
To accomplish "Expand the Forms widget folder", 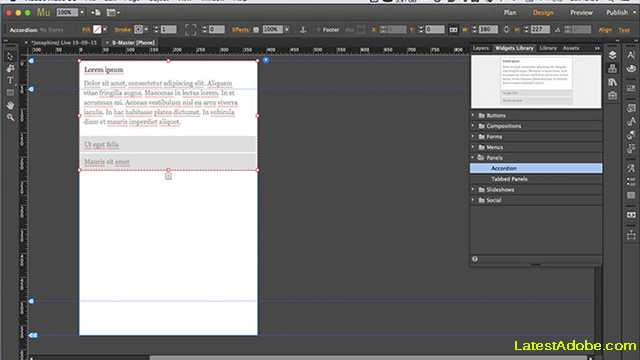I will (473, 137).
